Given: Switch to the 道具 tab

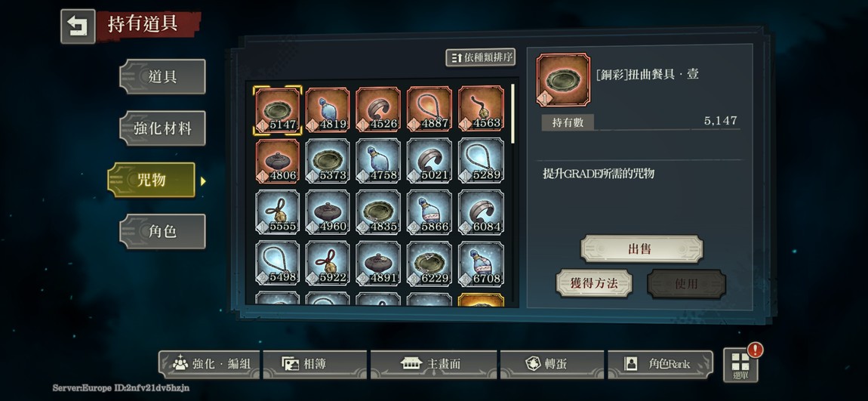Looking at the screenshot, I should [162, 76].
